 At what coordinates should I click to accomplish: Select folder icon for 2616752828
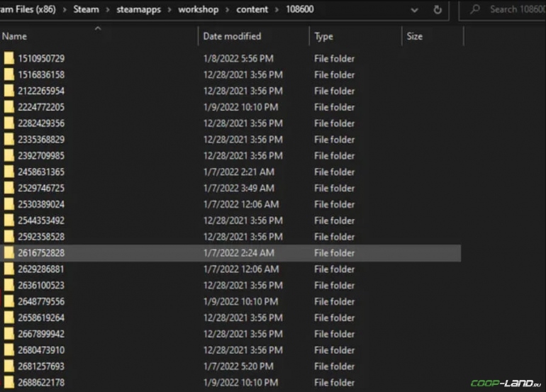[9, 253]
